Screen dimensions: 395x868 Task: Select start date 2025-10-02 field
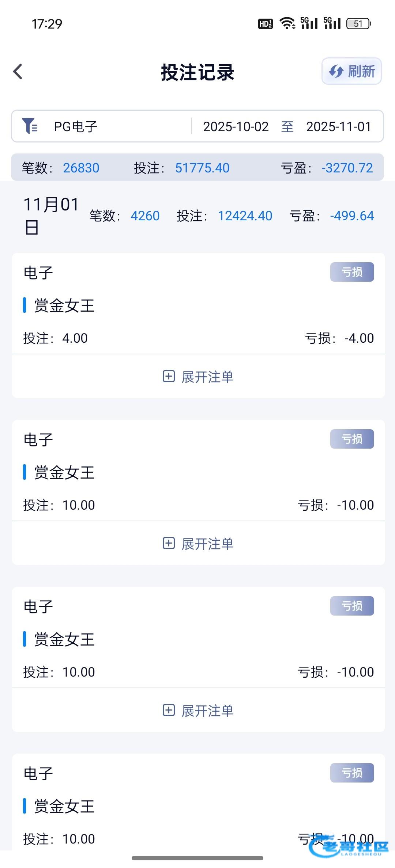coord(236,126)
